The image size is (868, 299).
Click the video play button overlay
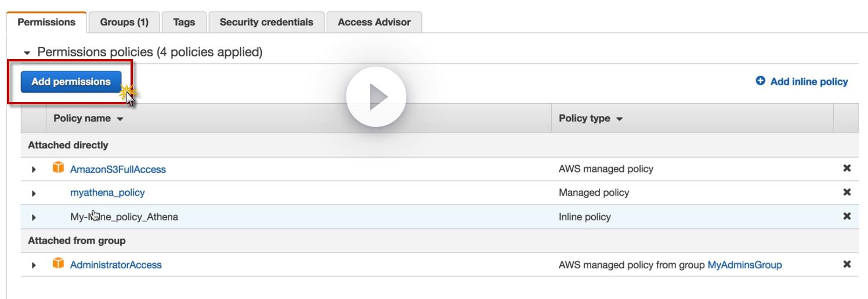pos(376,97)
